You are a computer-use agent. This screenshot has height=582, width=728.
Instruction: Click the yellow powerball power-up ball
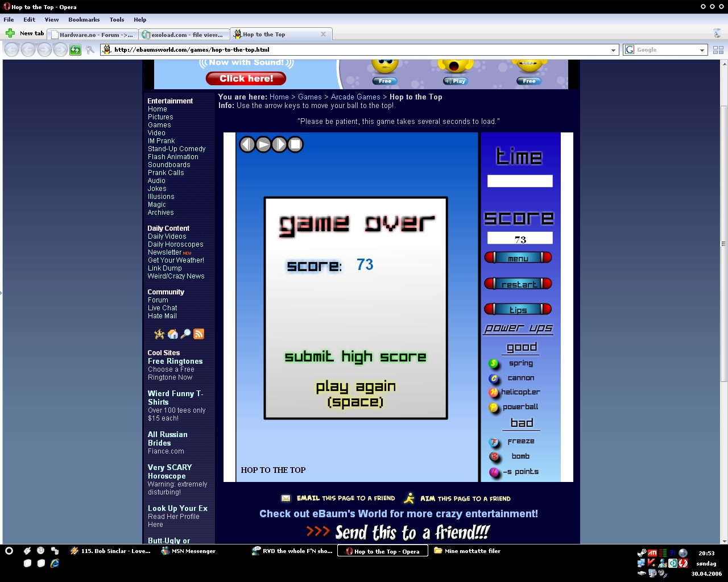pyautogui.click(x=494, y=408)
